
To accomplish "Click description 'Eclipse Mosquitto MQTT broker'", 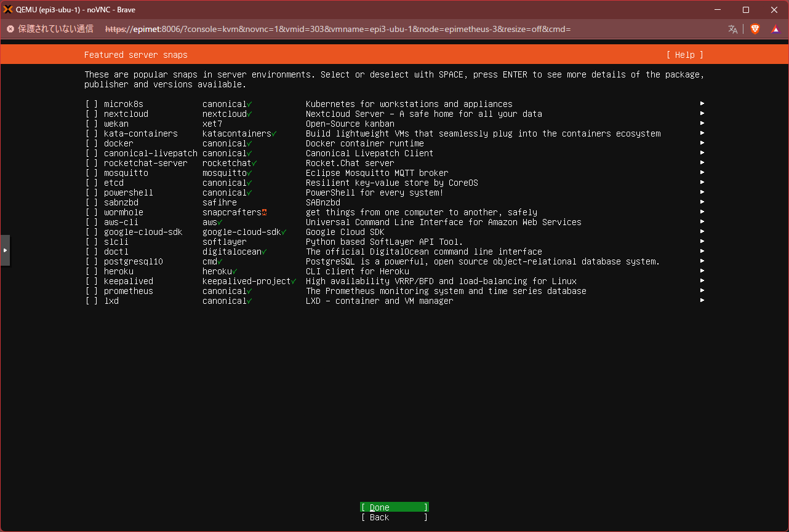I will [377, 173].
